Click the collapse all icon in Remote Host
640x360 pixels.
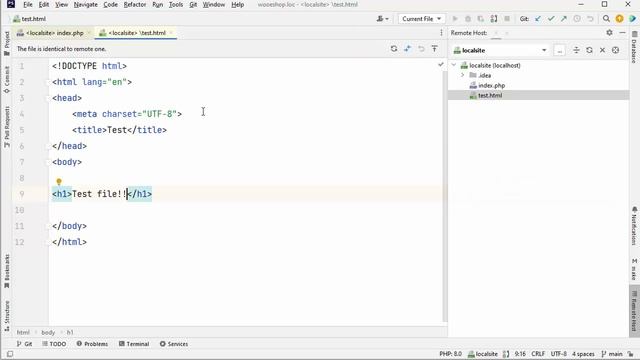[576, 50]
